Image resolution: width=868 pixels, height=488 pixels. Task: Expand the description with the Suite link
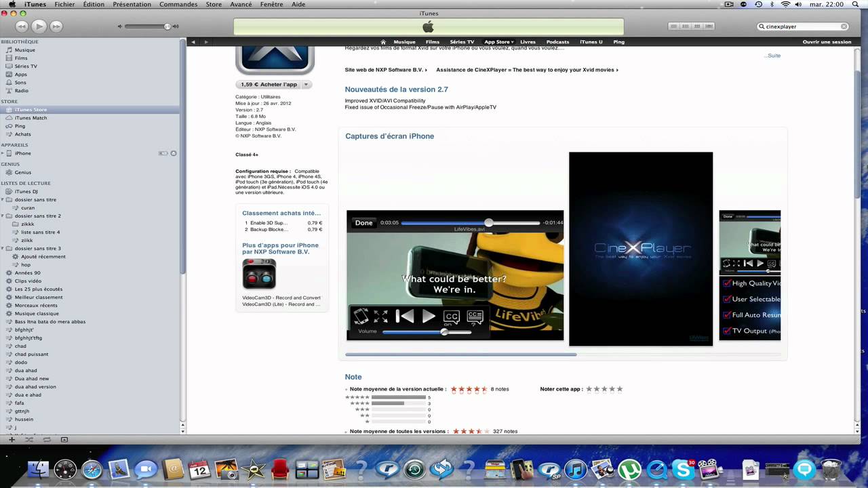click(x=772, y=56)
